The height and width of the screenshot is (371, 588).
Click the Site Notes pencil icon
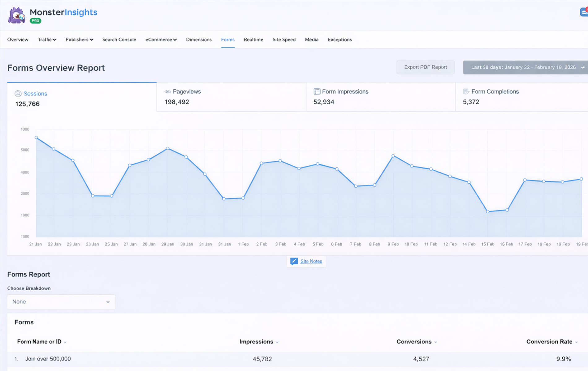point(294,261)
